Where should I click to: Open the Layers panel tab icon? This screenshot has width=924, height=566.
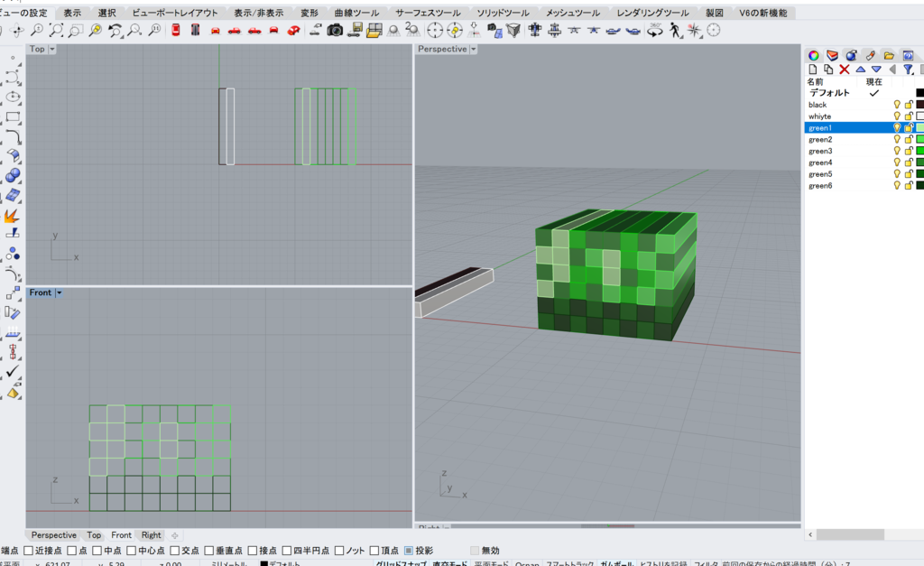[x=832, y=55]
